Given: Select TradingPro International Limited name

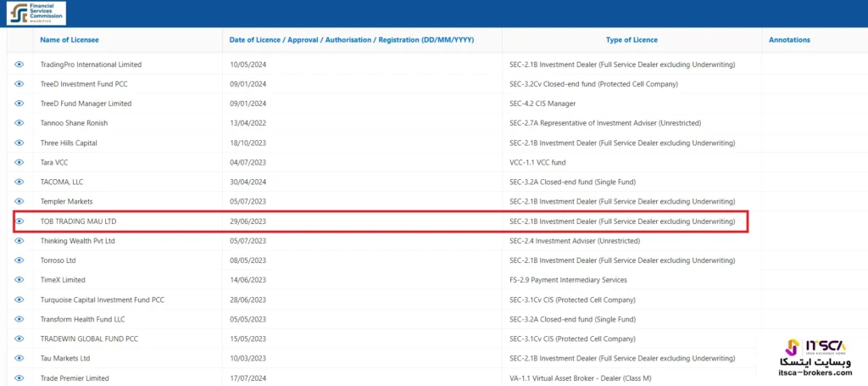Looking at the screenshot, I should 92,64.
